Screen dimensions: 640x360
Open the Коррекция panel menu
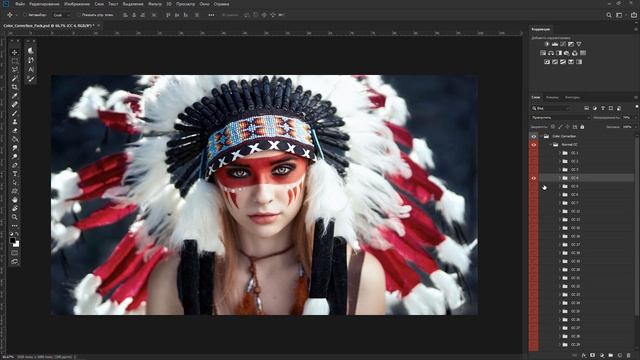click(x=636, y=29)
